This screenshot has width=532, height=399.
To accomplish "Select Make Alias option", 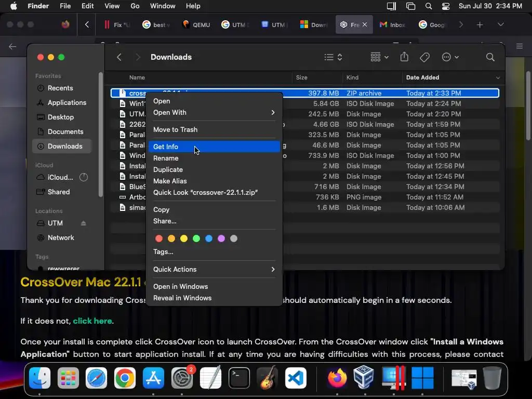I will [214, 181].
